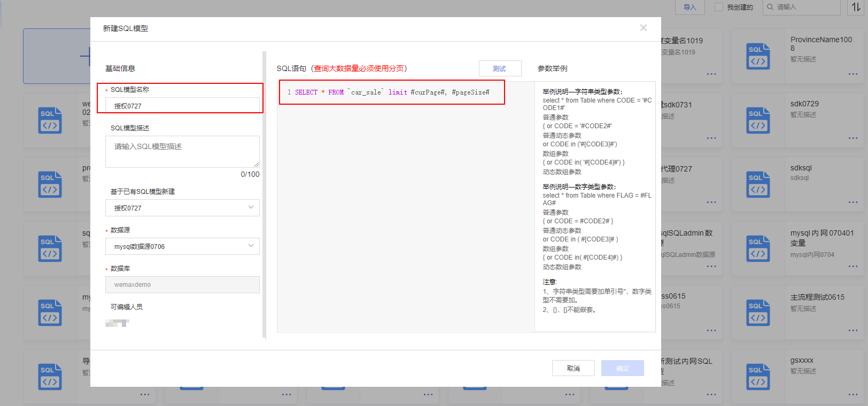Click the SQL模型描述 text area
Image resolution: width=868 pixels, height=406 pixels.
(x=182, y=152)
